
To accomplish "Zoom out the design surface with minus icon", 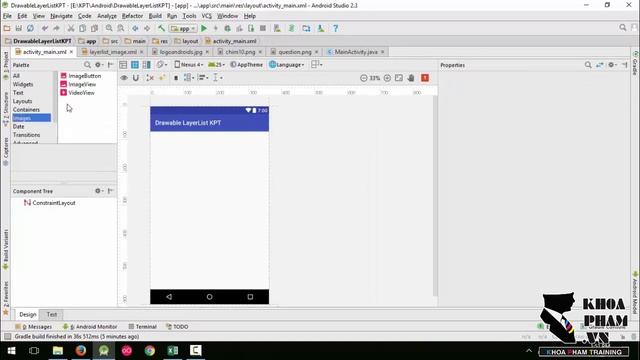I will tap(364, 78).
